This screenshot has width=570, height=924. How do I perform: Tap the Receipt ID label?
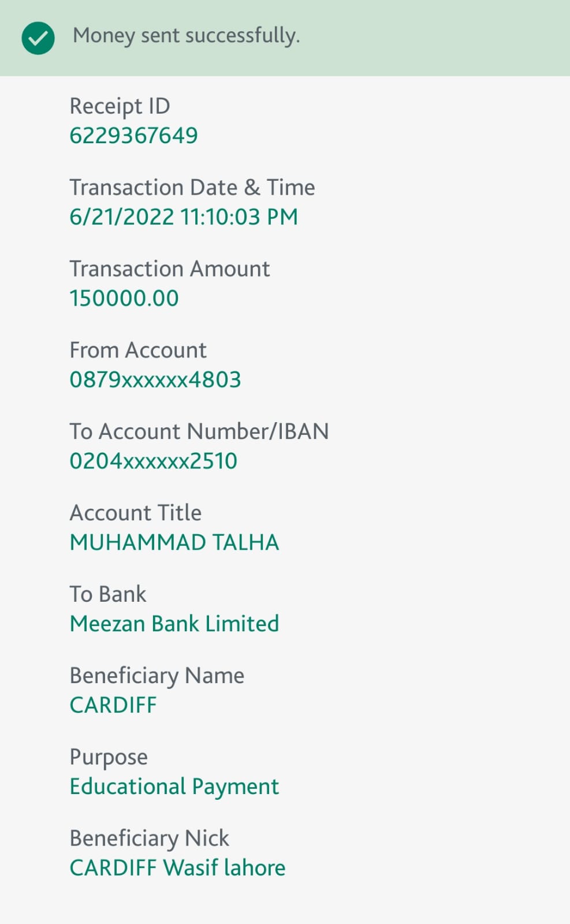click(x=120, y=107)
